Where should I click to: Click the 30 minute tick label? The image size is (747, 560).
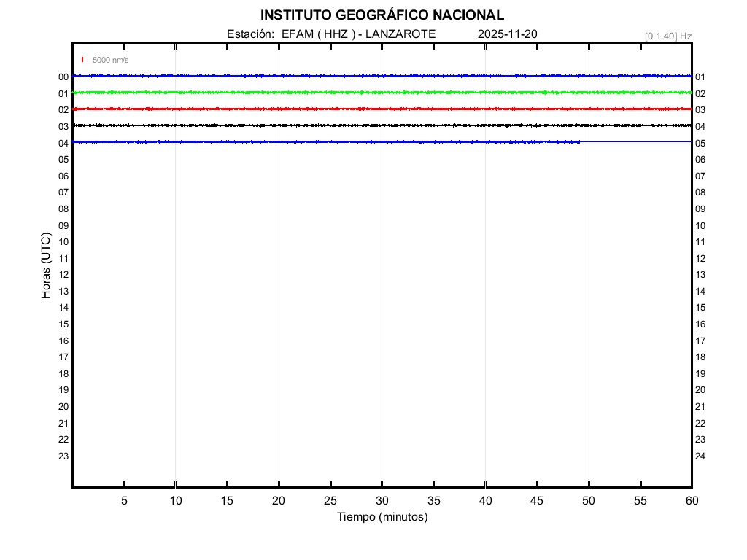click(382, 500)
